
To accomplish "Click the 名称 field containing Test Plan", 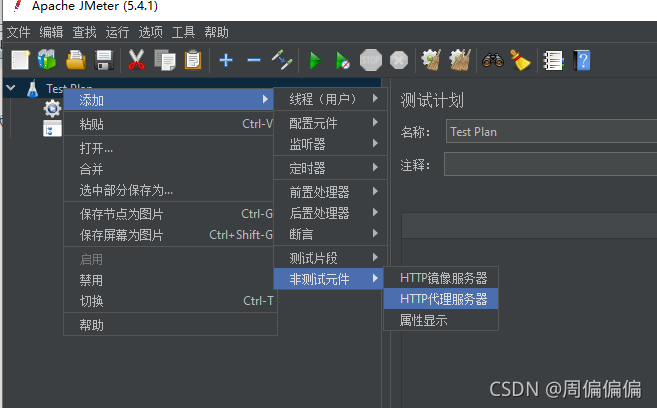I will pos(551,132).
